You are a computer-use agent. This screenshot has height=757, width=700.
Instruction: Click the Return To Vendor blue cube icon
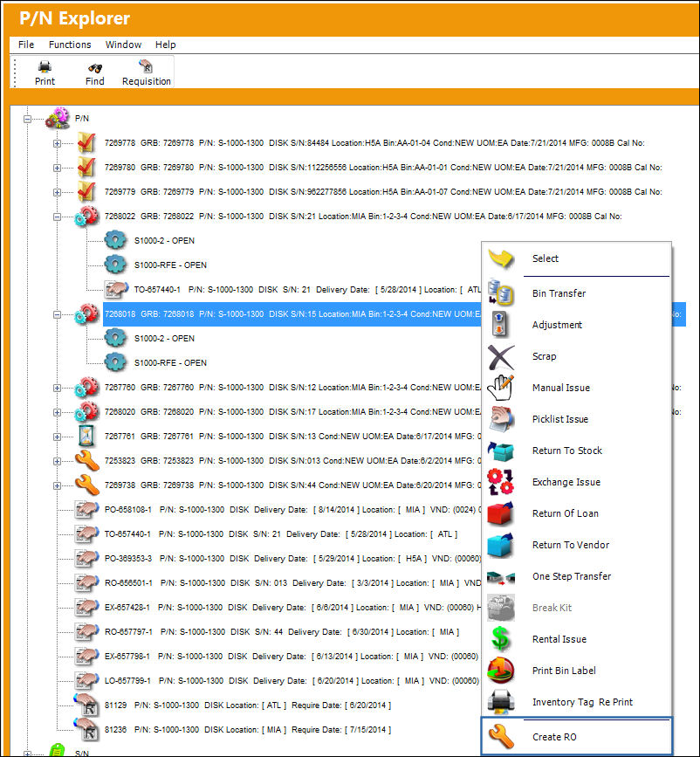pyautogui.click(x=501, y=545)
